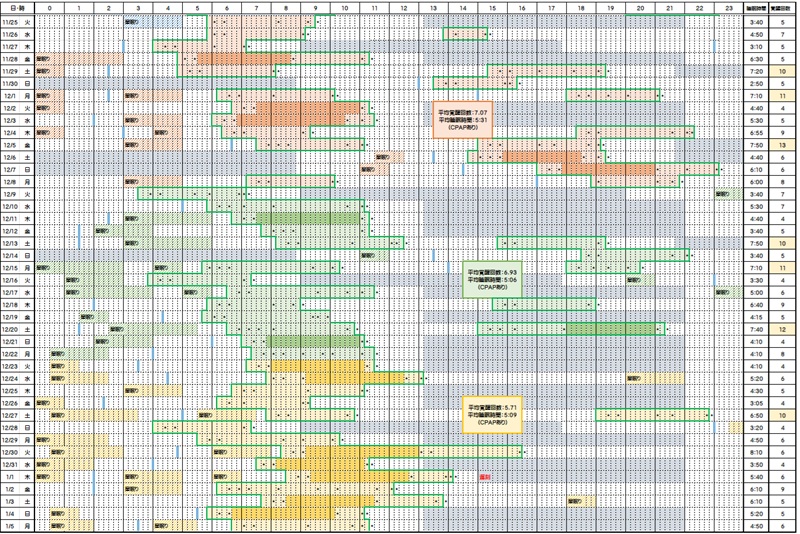Click the 日・時 header cell
Screen dimensions: 800x534
click(20, 8)
